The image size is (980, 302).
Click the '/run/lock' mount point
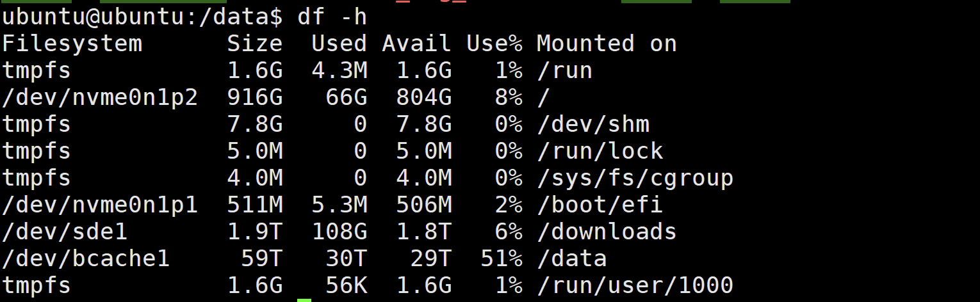click(600, 151)
